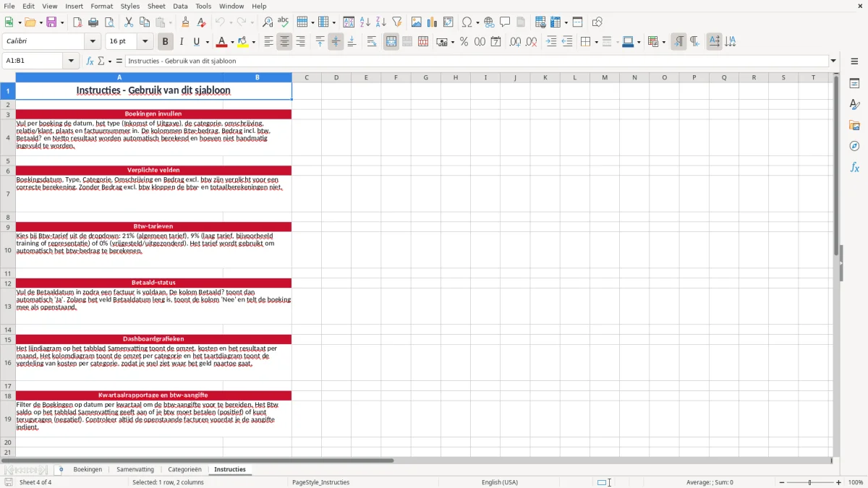Center cell content vertically
Viewport: 868px width, 488px height.
[x=336, y=42]
